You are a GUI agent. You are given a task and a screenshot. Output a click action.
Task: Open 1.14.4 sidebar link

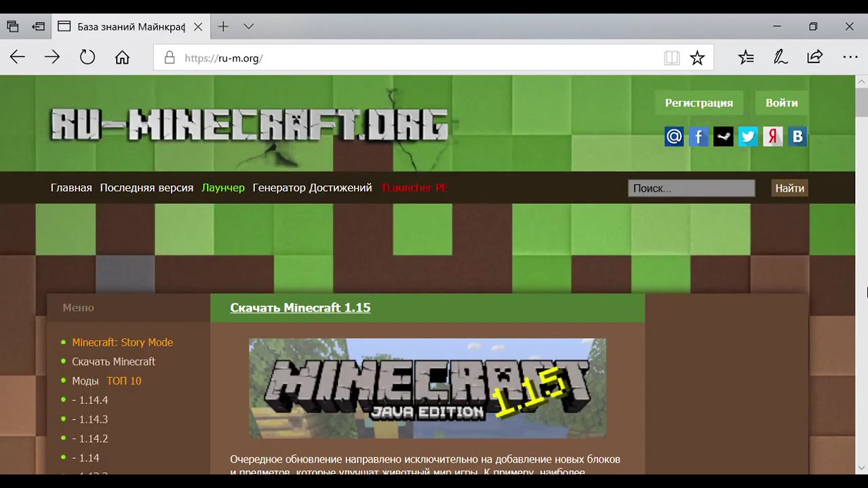coord(90,400)
